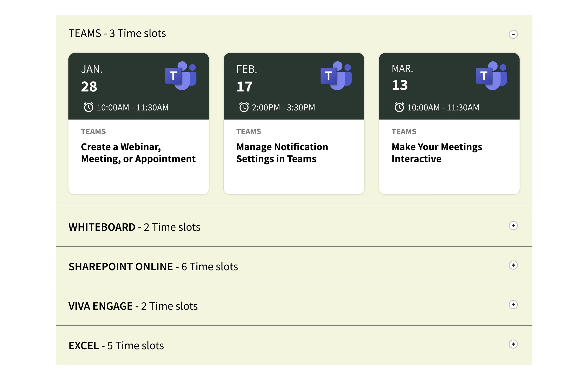Click the 'EXCEL - 5 Time slots' header
The width and height of the screenshot is (588, 369).
click(116, 346)
